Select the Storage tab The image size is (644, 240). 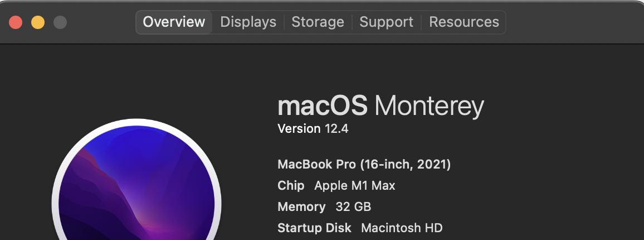tap(318, 22)
